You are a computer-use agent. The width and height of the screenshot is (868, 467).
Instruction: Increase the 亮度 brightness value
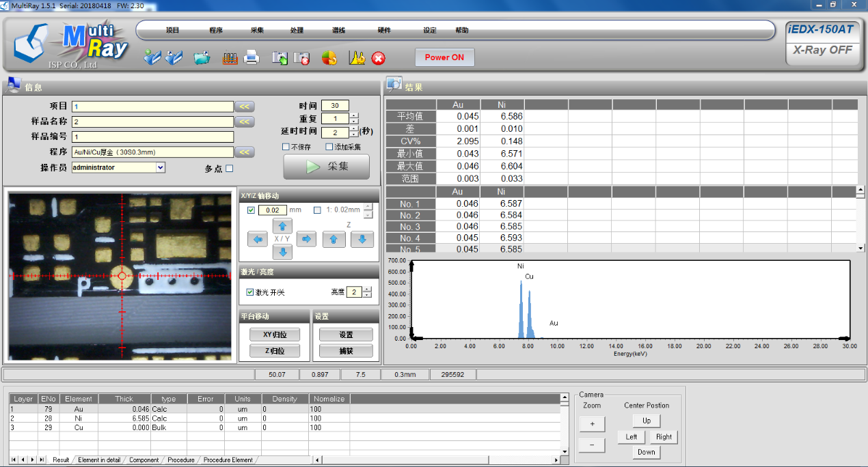click(x=368, y=289)
